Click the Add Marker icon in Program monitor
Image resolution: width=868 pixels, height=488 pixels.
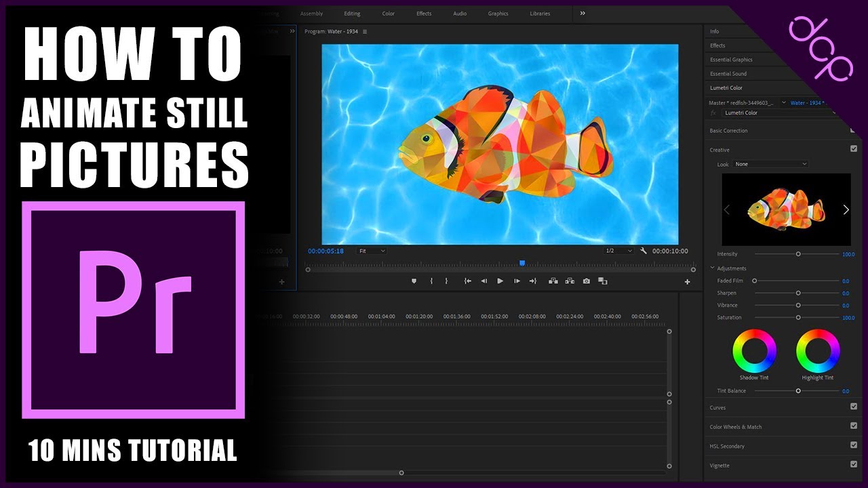point(414,281)
